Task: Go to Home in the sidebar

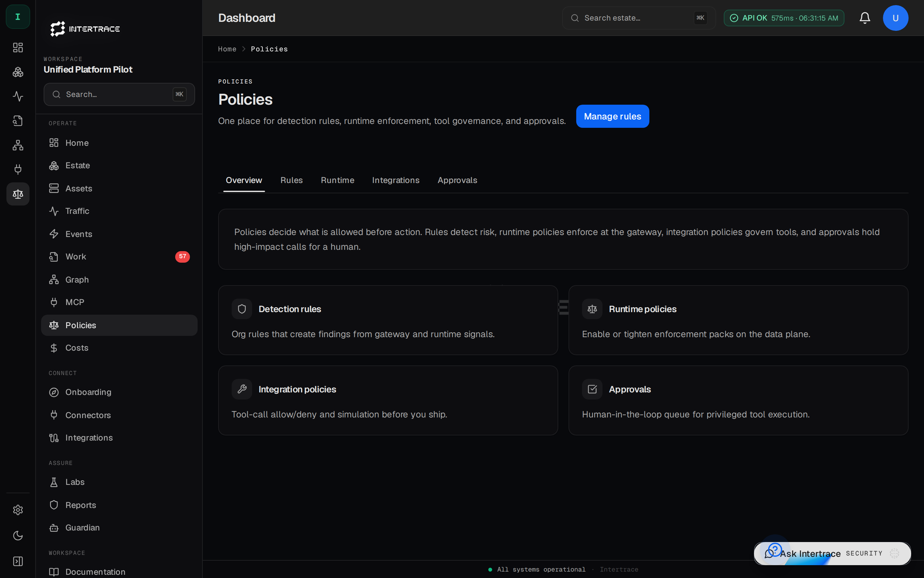Action: [x=119, y=143]
